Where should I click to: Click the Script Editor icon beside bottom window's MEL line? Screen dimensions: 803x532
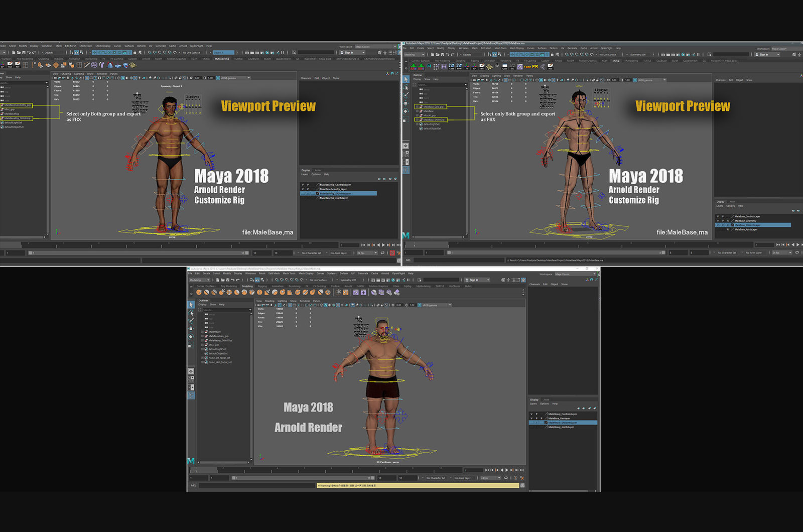522,485
